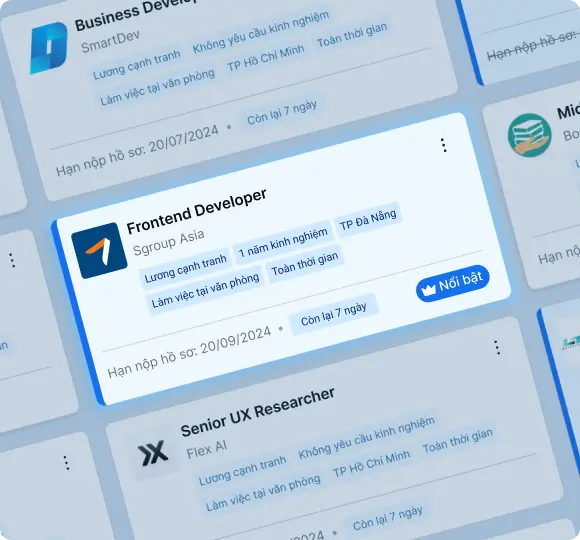Click the Flex AI company logo

pos(153,452)
